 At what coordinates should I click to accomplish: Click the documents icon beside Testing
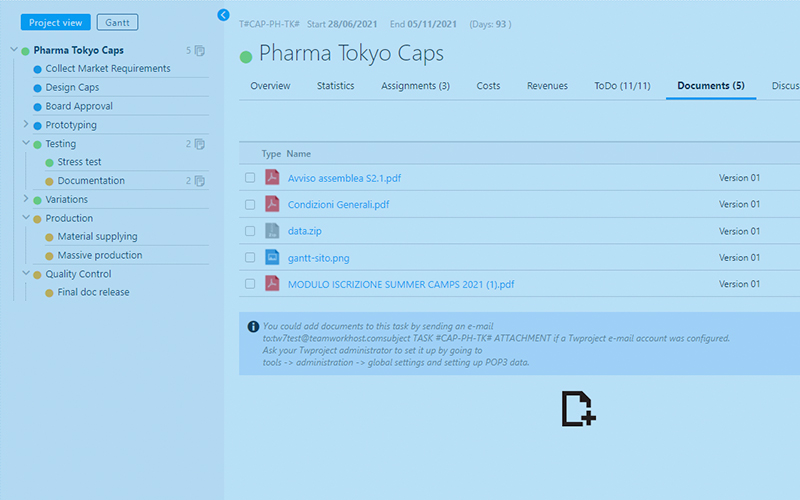(200, 144)
